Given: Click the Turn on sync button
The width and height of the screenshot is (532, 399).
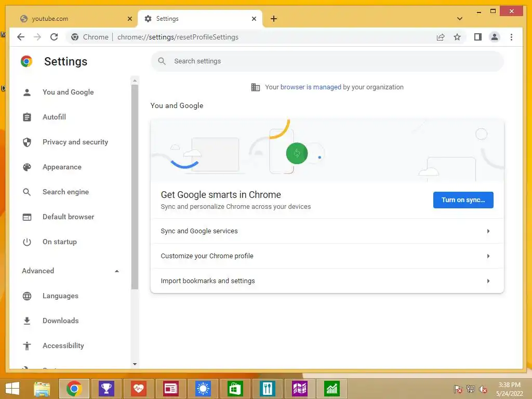Looking at the screenshot, I should (x=463, y=200).
